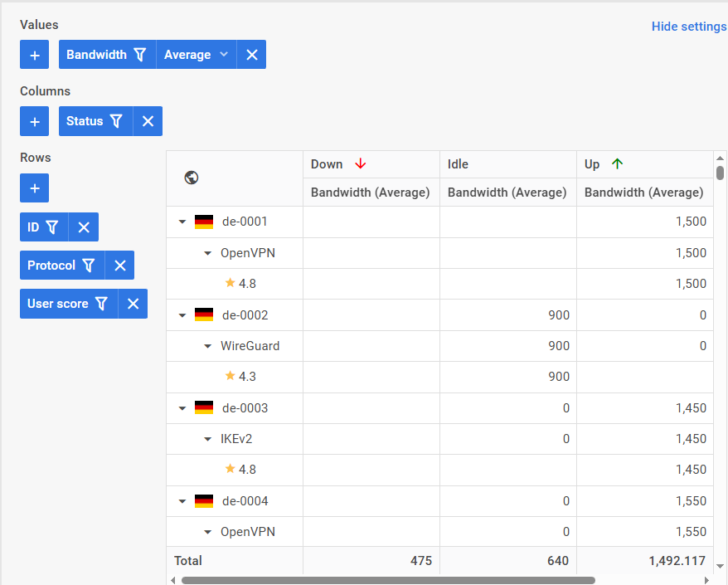Open the User score filter icon
This screenshot has height=585, width=728.
click(101, 304)
